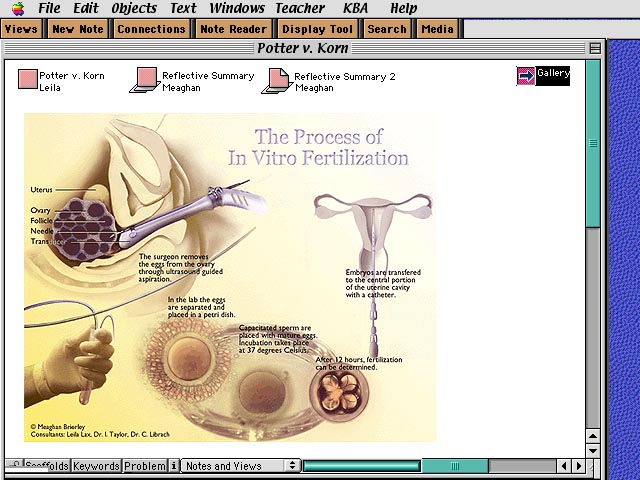Click the Views toolbar button
The width and height of the screenshot is (640, 480).
tap(21, 29)
